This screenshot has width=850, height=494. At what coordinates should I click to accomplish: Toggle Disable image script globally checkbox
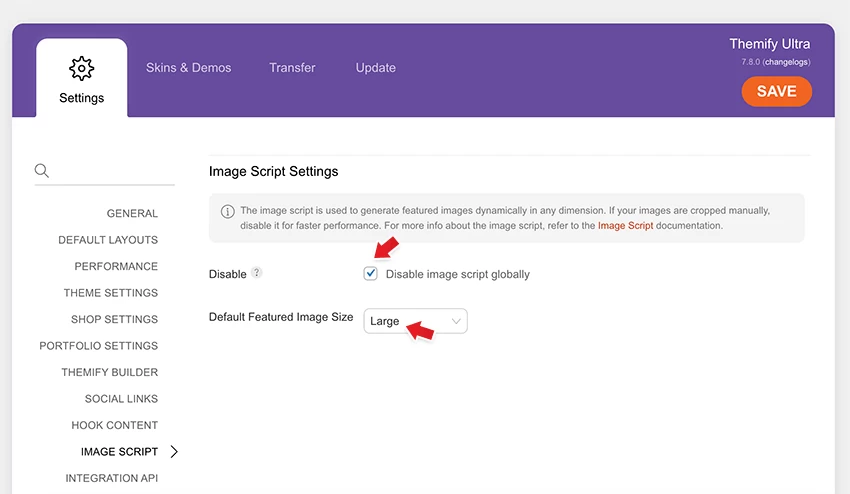(x=370, y=273)
